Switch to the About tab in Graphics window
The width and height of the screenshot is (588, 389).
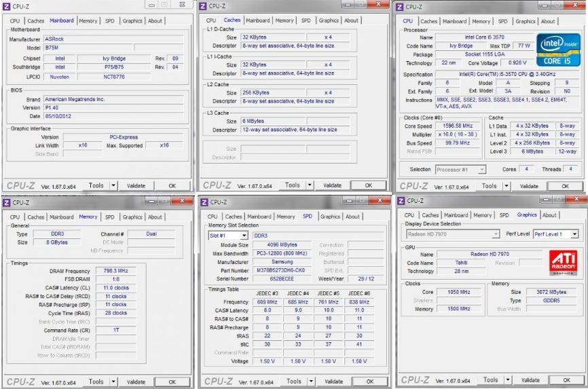click(x=548, y=216)
